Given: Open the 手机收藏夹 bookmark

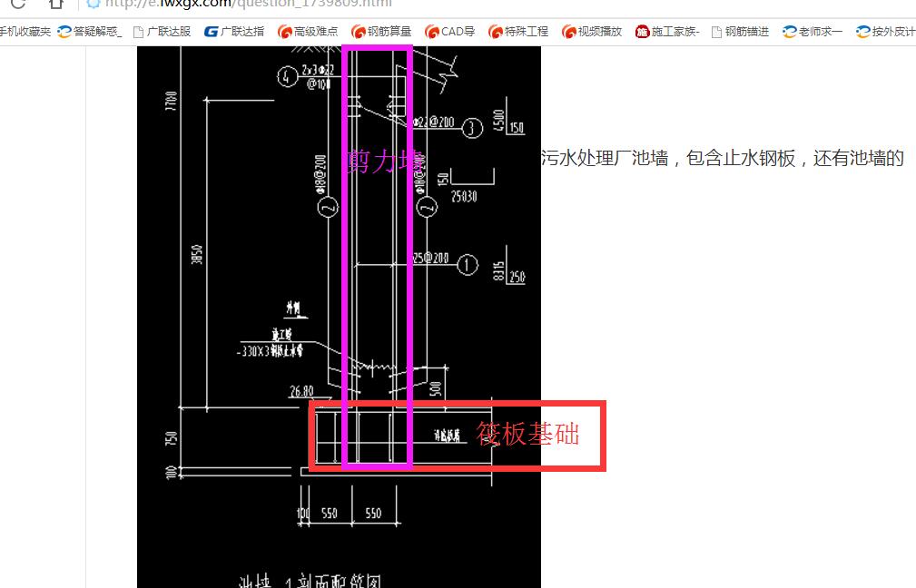Looking at the screenshot, I should (25, 32).
